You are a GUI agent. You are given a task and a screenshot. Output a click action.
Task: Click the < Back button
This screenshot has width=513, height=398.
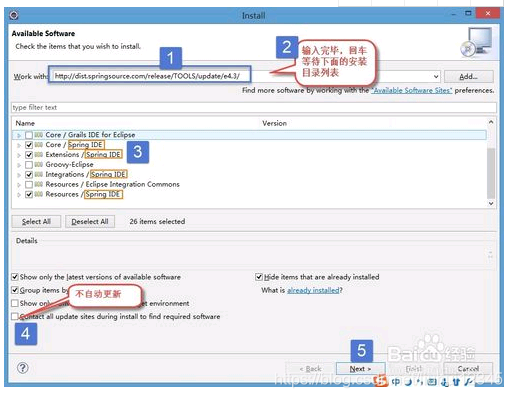pyautogui.click(x=310, y=369)
